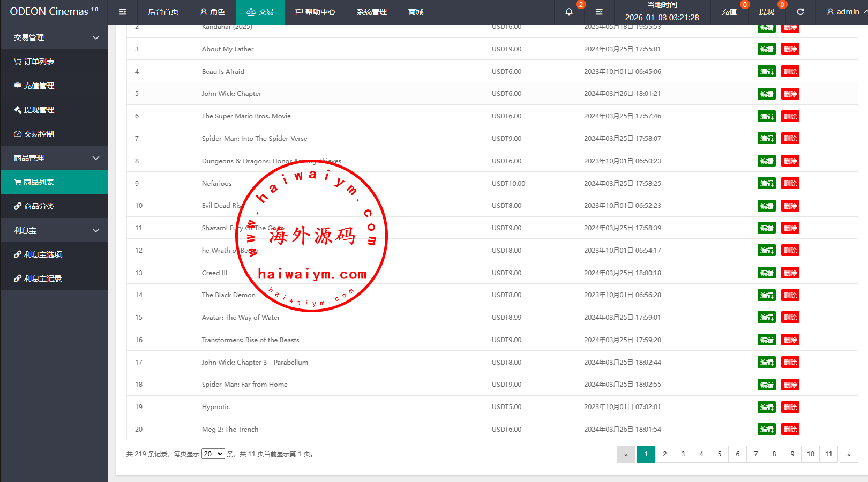The image size is (868, 482).
Task: Open 商品分类 in the sidebar
Action: 39,206
